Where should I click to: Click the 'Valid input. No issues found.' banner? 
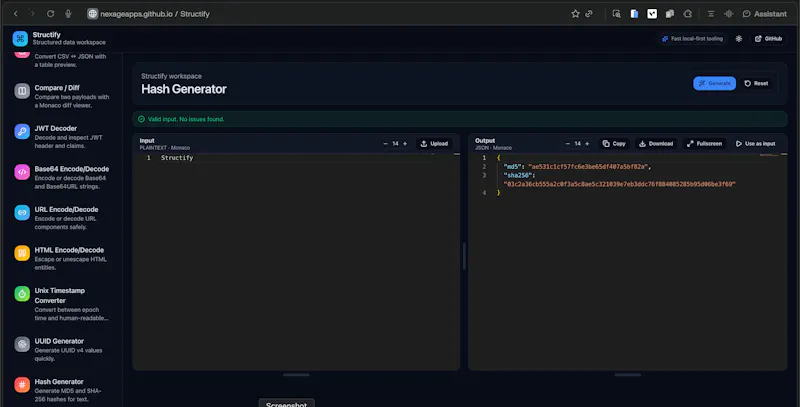[x=460, y=119]
